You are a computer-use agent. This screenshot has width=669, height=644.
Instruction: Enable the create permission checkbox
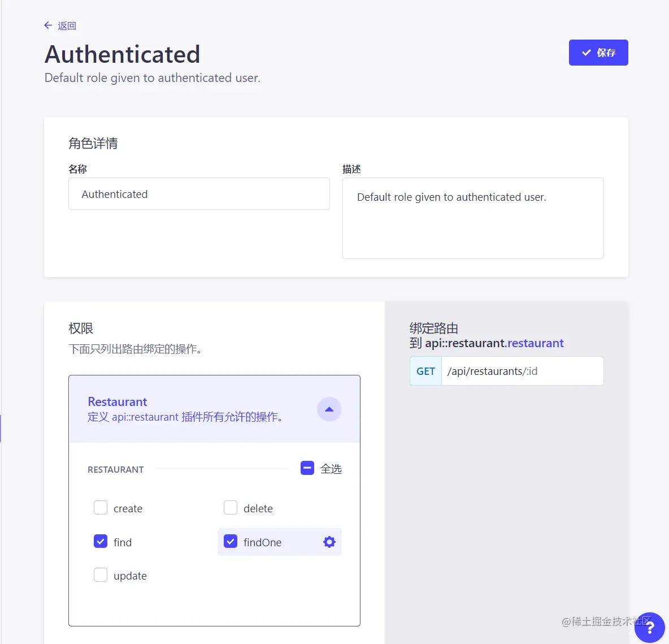pyautogui.click(x=100, y=507)
